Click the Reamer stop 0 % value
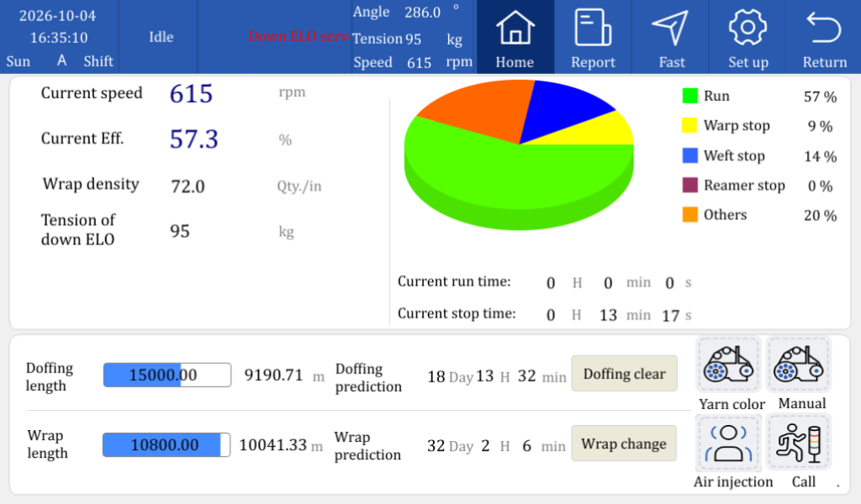The width and height of the screenshot is (861, 504). (x=820, y=186)
